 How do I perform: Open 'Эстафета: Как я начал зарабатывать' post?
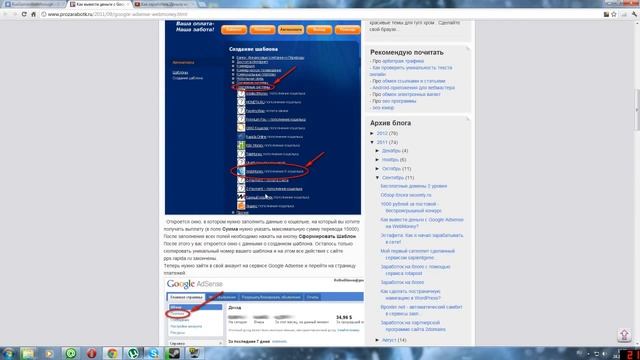pos(422,238)
